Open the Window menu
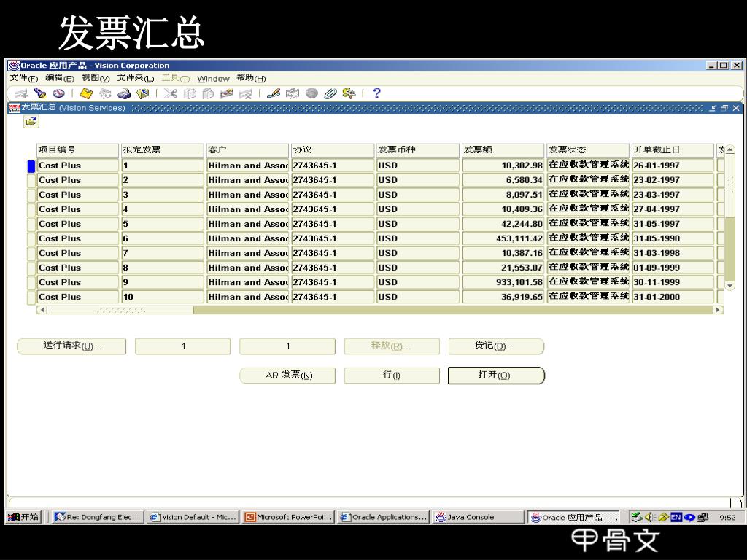747x560 pixels. 214,79
